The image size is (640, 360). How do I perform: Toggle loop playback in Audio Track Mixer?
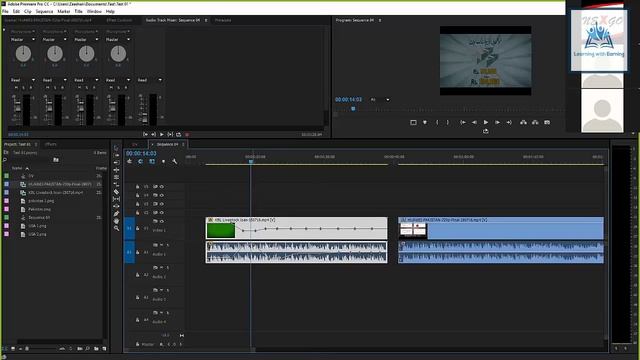[178, 134]
